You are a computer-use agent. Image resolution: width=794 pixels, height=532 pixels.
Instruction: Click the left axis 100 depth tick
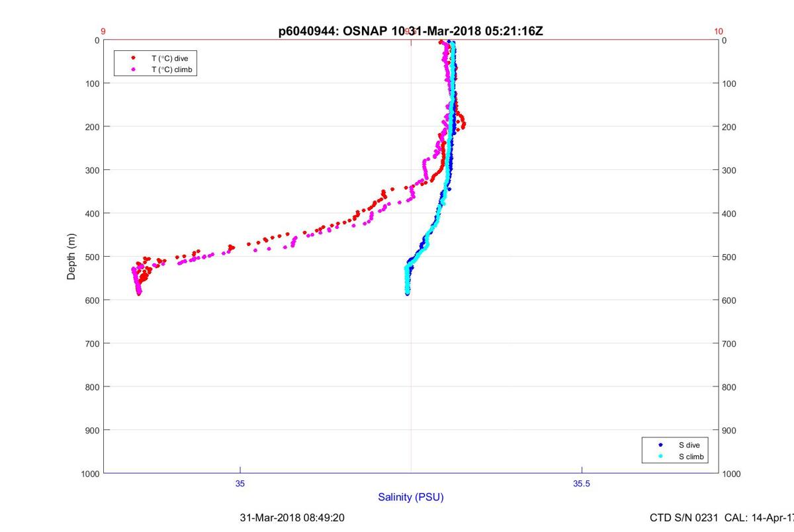click(92, 83)
